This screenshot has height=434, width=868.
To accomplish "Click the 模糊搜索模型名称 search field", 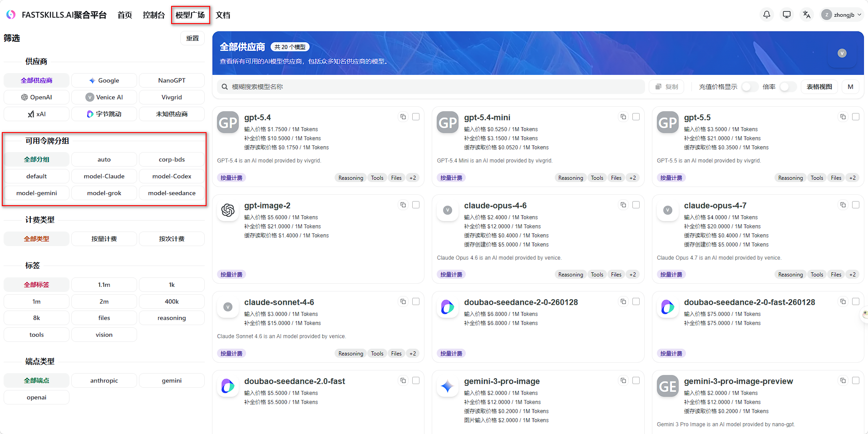I will tap(431, 87).
